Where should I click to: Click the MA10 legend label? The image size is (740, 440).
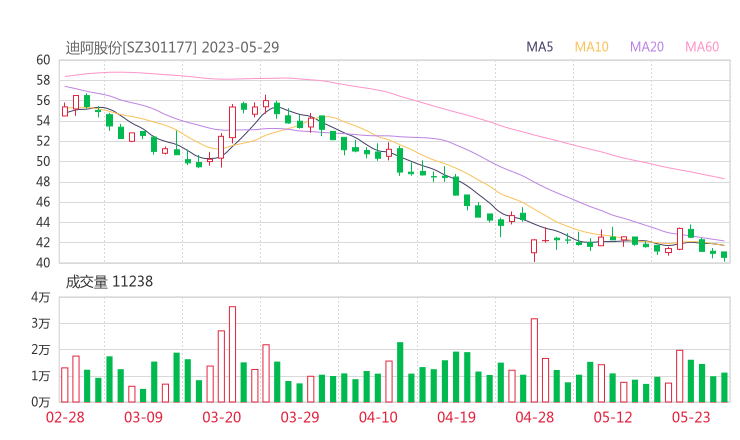pyautogui.click(x=591, y=47)
